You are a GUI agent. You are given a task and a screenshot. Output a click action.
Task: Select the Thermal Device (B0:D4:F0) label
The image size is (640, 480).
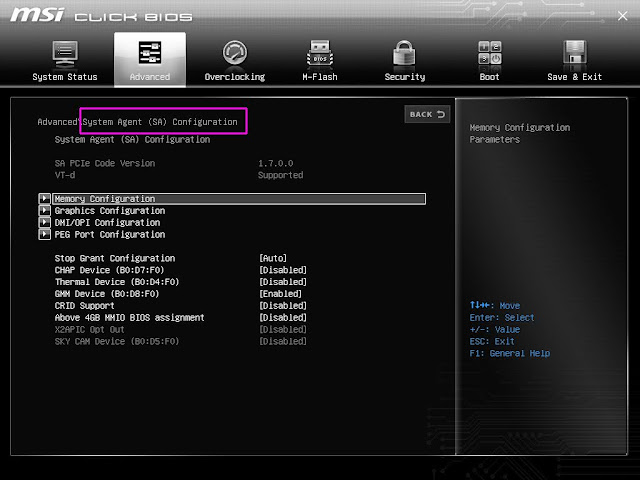[x=117, y=282]
